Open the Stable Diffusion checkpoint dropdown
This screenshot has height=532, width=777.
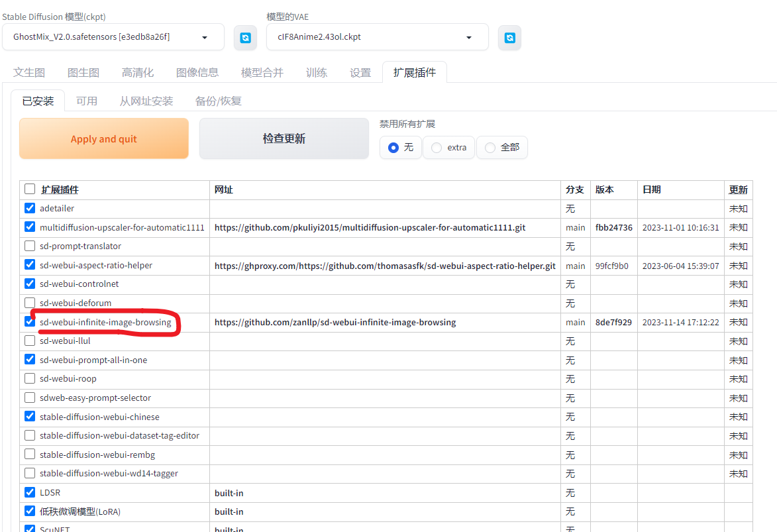point(113,37)
